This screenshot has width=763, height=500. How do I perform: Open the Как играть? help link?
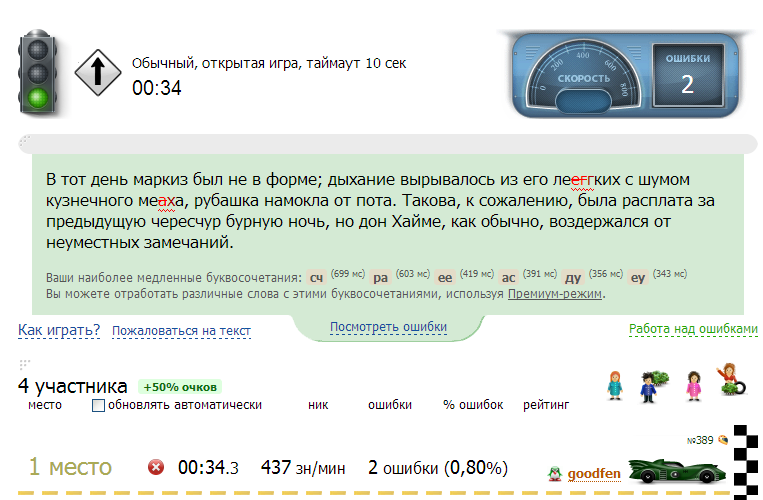59,330
